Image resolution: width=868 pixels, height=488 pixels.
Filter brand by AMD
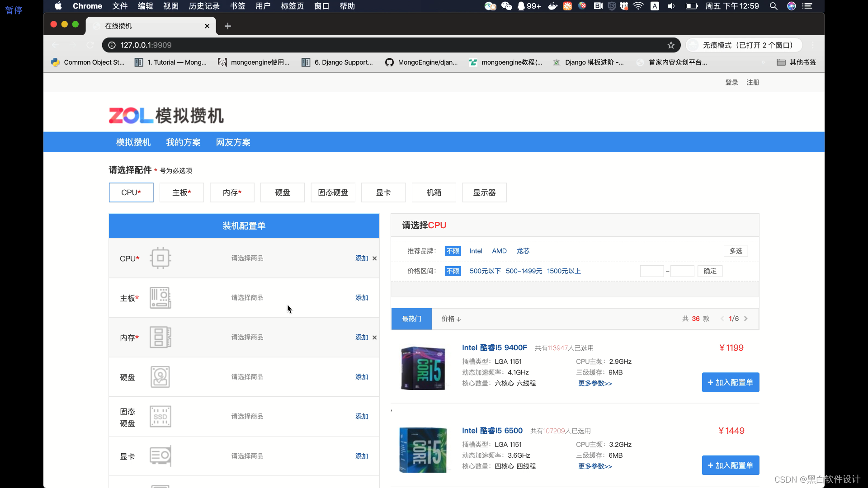pos(499,251)
